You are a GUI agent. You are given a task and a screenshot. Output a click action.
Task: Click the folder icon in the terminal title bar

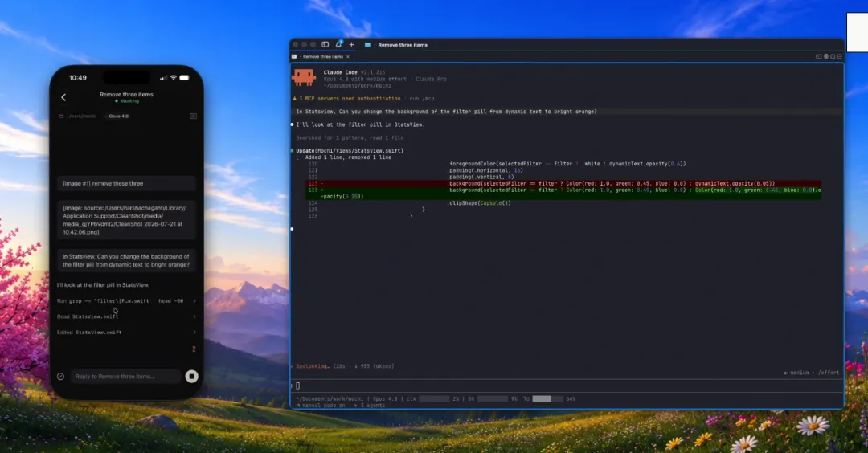coord(367,45)
